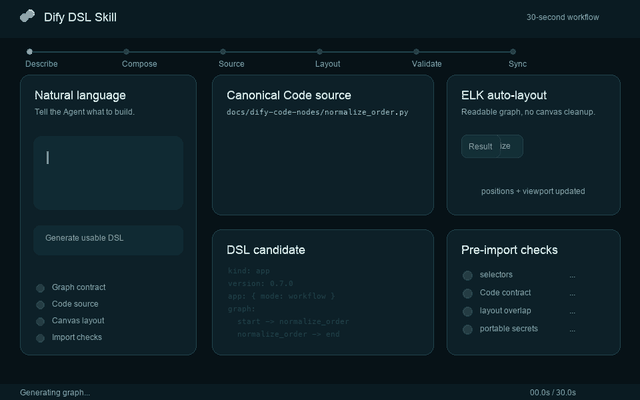Click the Result node in ELK layout
This screenshot has height=400, width=640.
click(480, 146)
